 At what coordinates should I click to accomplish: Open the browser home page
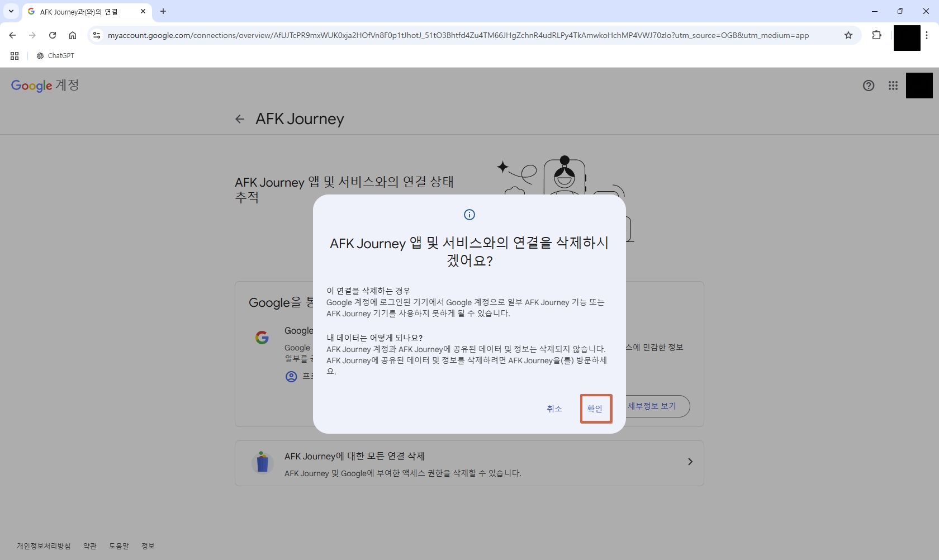[73, 35]
